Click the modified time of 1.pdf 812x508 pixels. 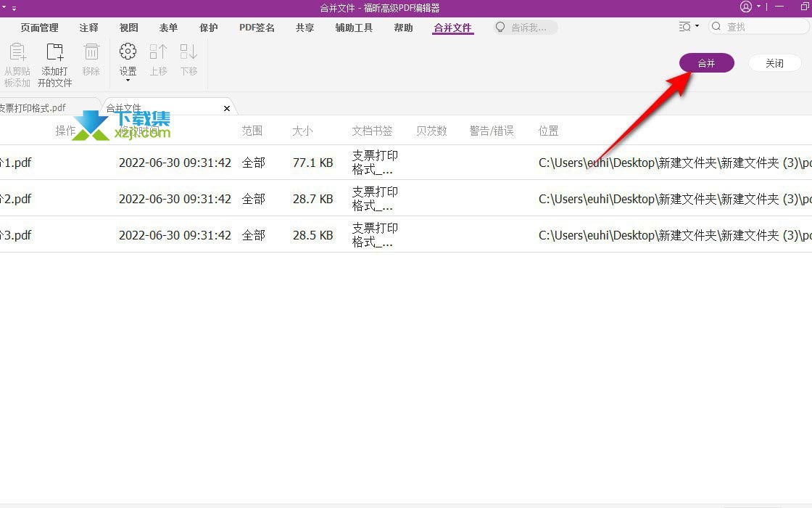pyautogui.click(x=175, y=163)
